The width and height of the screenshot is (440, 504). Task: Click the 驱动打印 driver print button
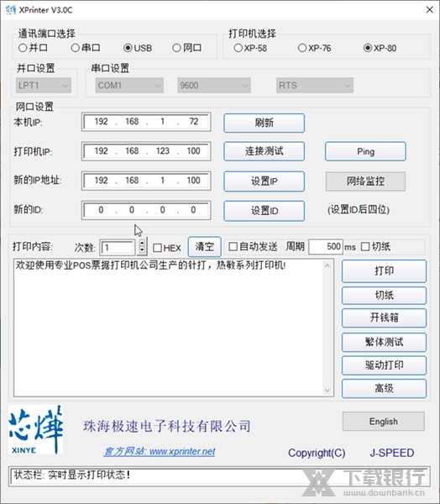(384, 365)
